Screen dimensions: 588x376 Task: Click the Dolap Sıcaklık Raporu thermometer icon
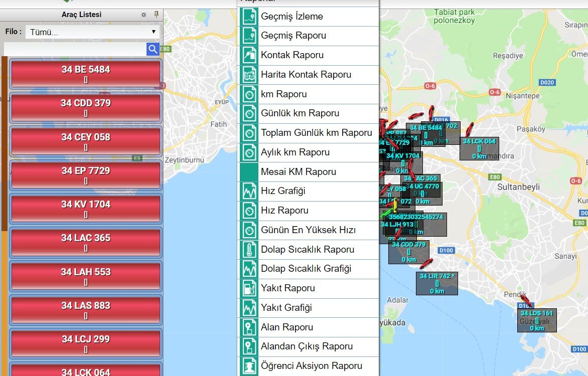pyautogui.click(x=249, y=250)
